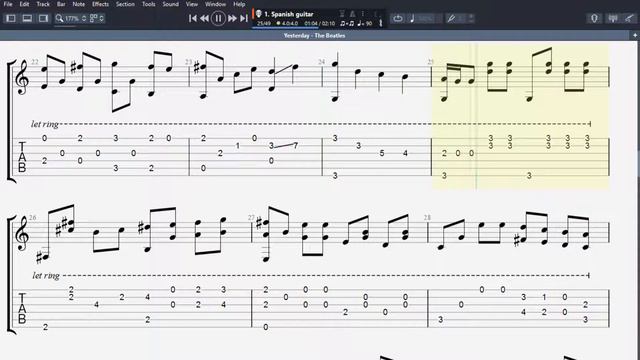Toggle the edition palette panel
Viewport: 640px width, 360px height.
click(11, 18)
